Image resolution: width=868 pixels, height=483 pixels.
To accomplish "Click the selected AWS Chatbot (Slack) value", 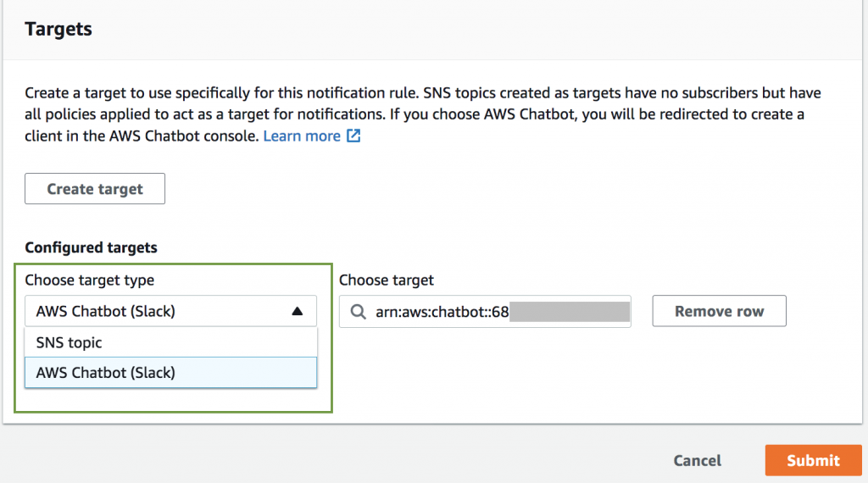I will (x=106, y=311).
